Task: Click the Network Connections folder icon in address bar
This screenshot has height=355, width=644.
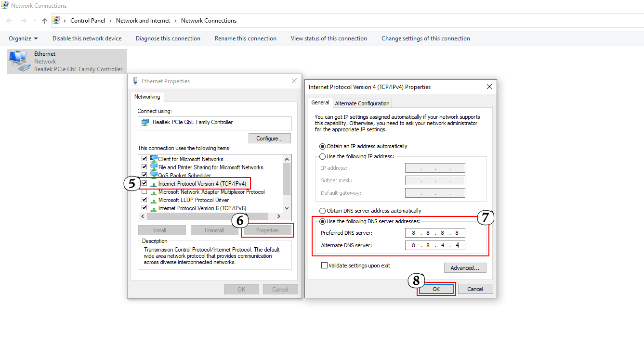Action: [x=56, y=21]
